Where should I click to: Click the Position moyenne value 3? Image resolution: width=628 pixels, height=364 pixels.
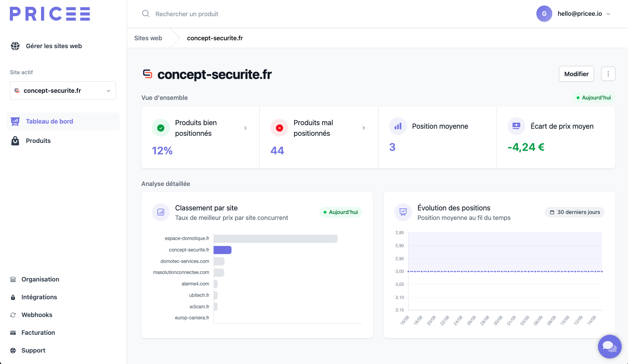(x=392, y=147)
